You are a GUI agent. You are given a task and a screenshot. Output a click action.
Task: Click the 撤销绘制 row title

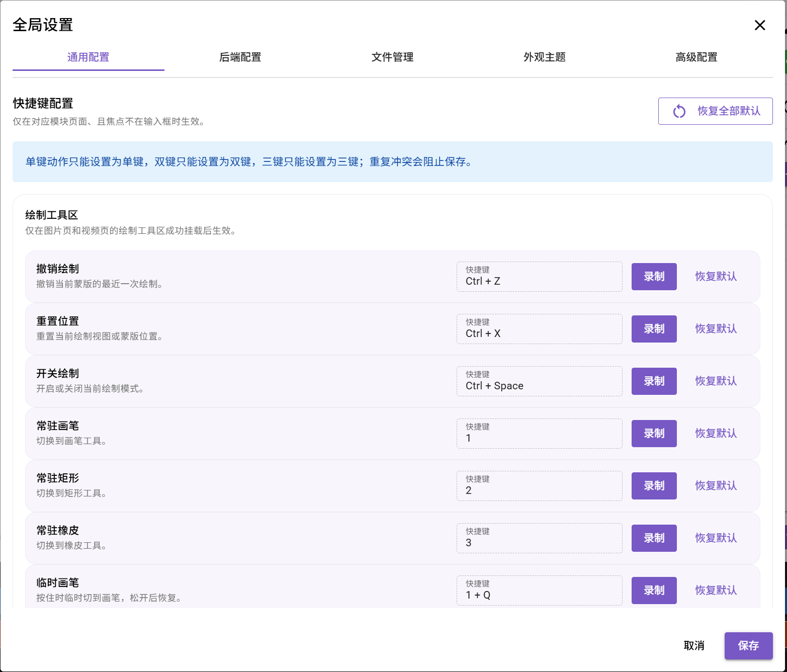(58, 269)
